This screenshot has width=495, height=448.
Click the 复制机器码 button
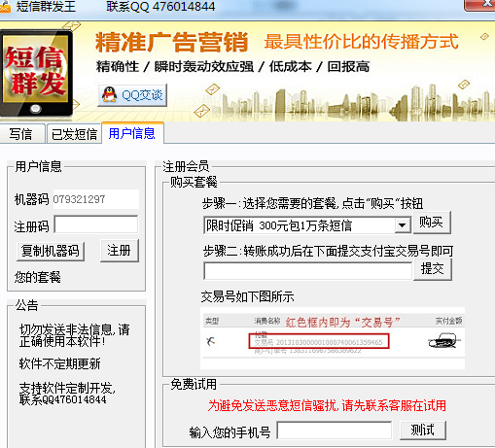51,252
